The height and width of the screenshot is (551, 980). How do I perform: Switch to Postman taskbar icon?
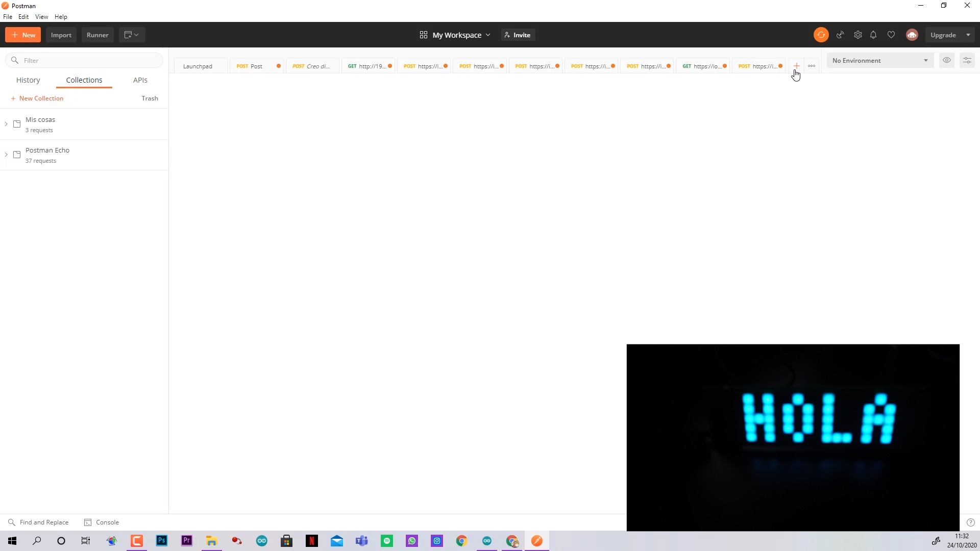pyautogui.click(x=537, y=541)
